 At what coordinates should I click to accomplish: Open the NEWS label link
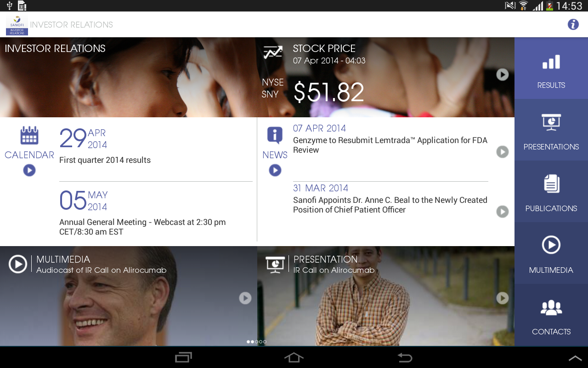point(275,155)
